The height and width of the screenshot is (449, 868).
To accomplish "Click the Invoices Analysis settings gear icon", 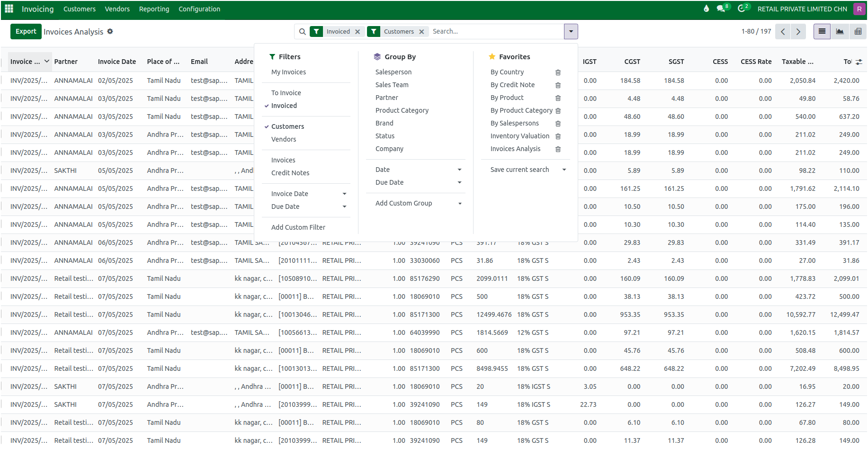I will coord(110,32).
